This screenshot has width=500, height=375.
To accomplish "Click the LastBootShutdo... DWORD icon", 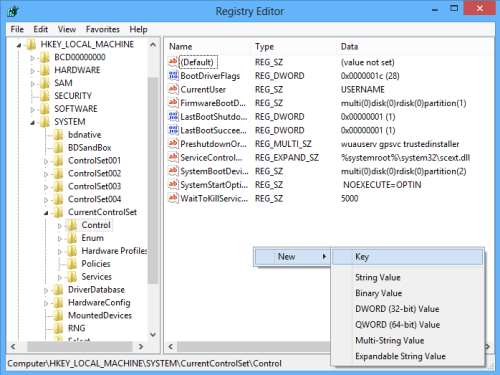I will [x=173, y=116].
